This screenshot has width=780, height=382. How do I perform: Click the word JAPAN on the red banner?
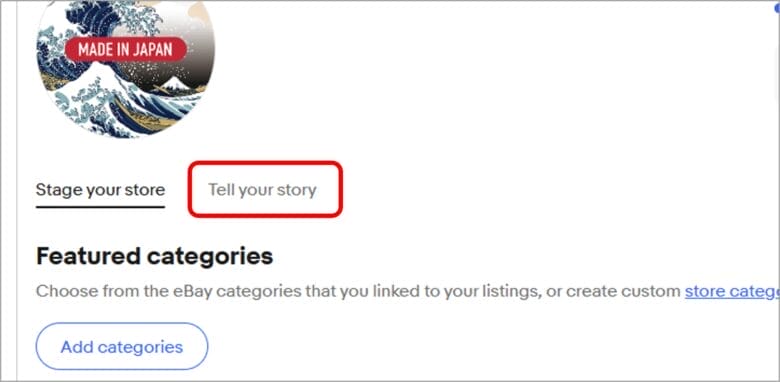point(153,49)
